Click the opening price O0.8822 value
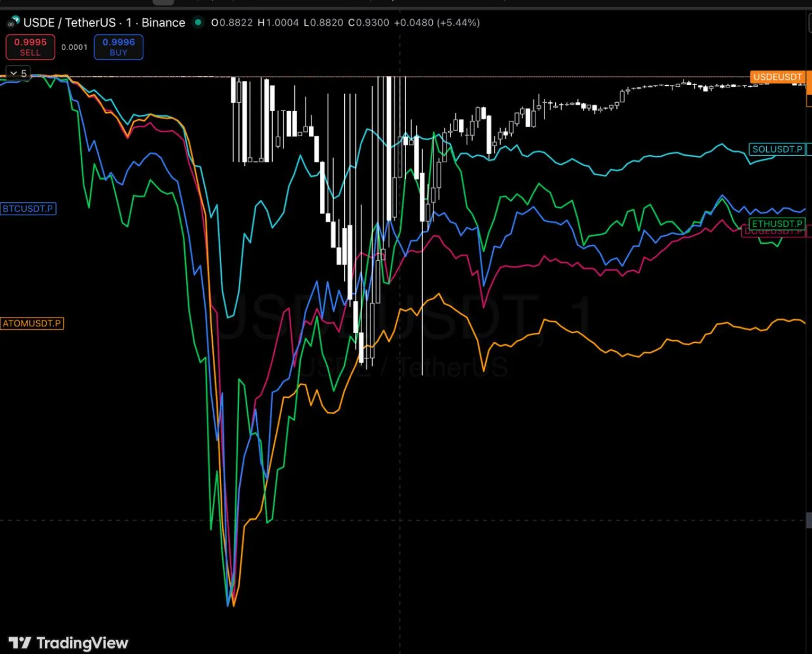The image size is (812, 654). pos(232,23)
